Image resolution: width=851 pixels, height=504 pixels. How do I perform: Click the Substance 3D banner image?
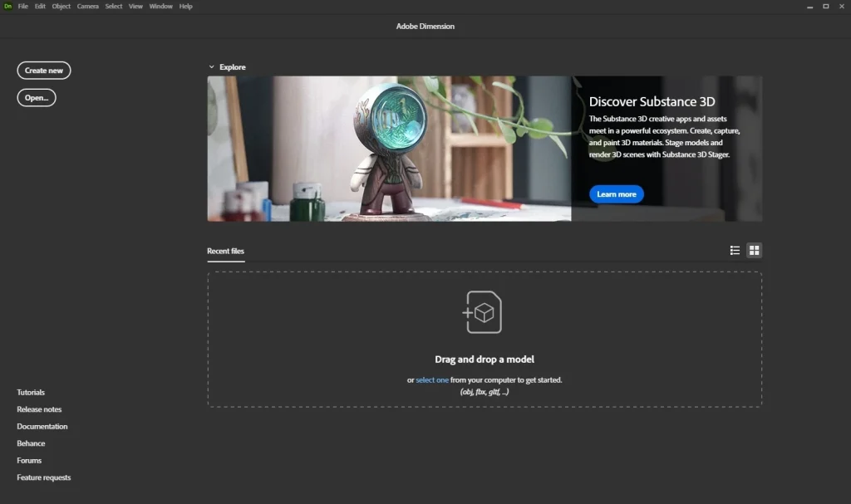coord(389,149)
